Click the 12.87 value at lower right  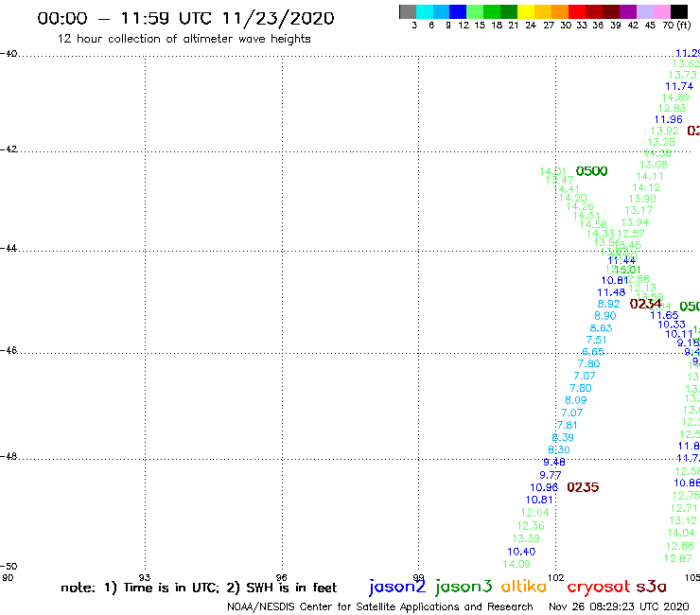pyautogui.click(x=677, y=559)
